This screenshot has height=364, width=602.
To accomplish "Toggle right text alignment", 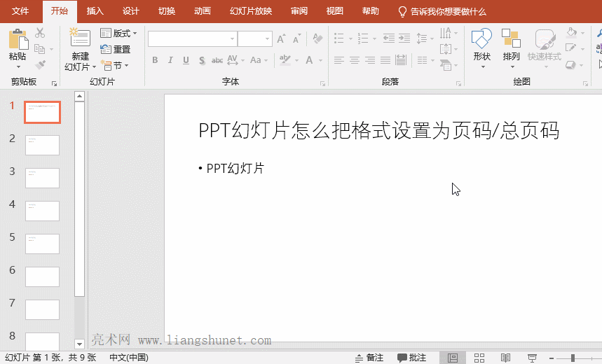I will coord(370,60).
